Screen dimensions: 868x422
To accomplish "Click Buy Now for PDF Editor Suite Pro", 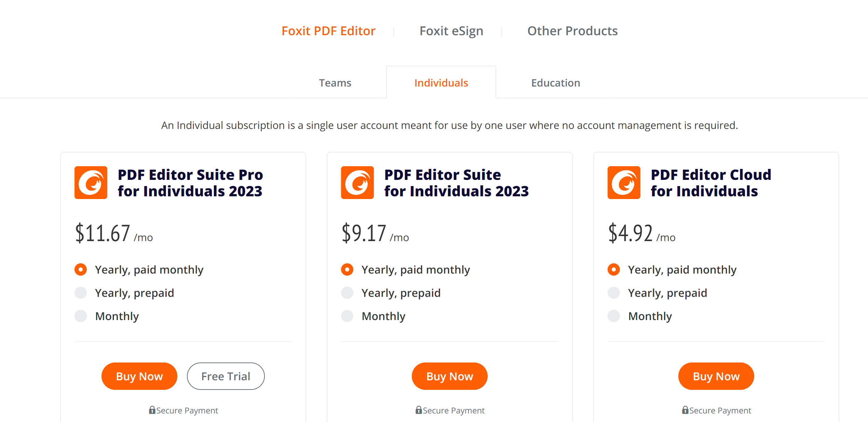I will [x=139, y=376].
